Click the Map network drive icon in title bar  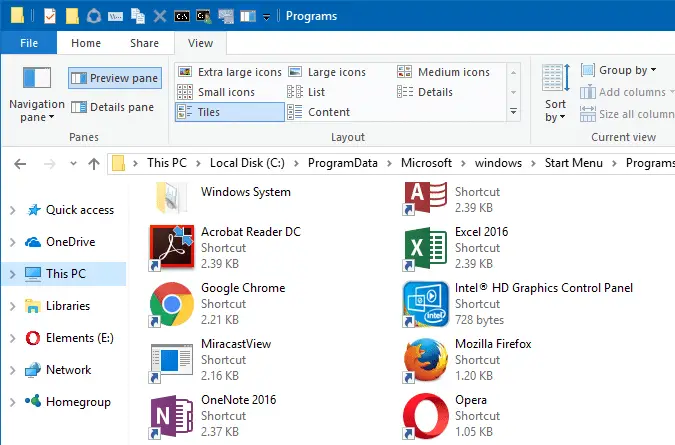pyautogui.click(x=226, y=16)
